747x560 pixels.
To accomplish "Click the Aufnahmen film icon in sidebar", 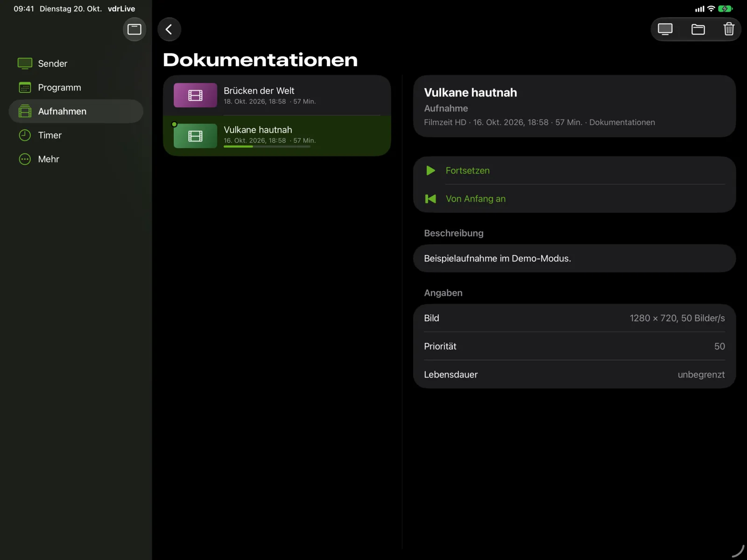I will (25, 111).
